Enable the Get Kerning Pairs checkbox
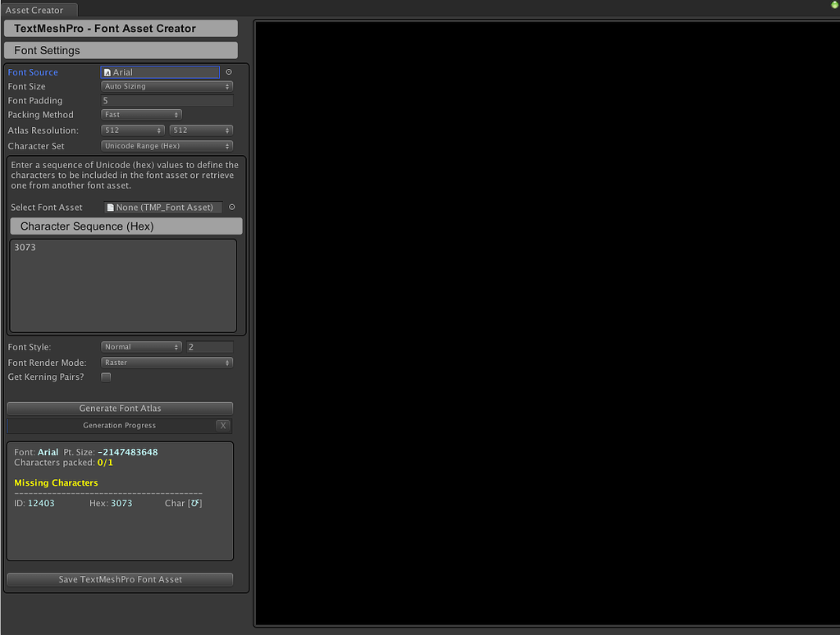This screenshot has height=635, width=840. click(x=105, y=377)
